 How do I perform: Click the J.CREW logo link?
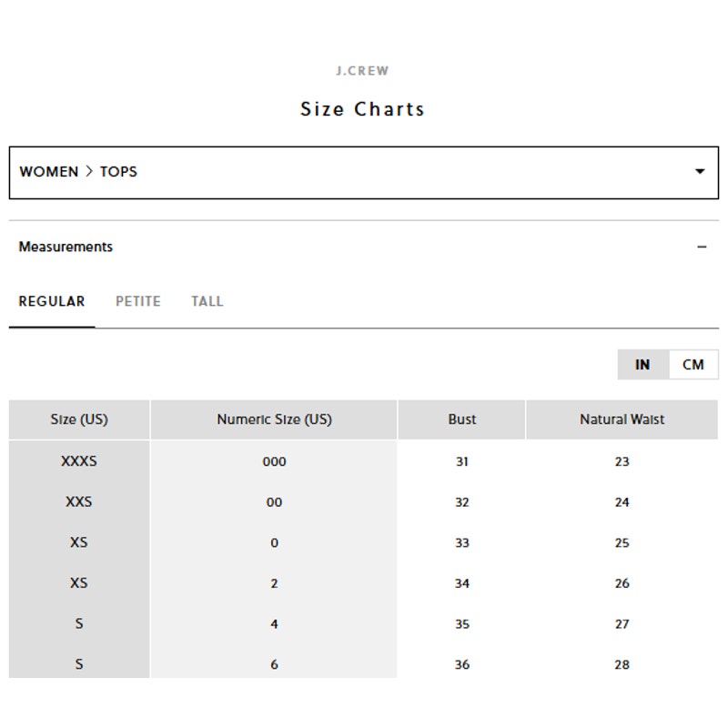(362, 71)
